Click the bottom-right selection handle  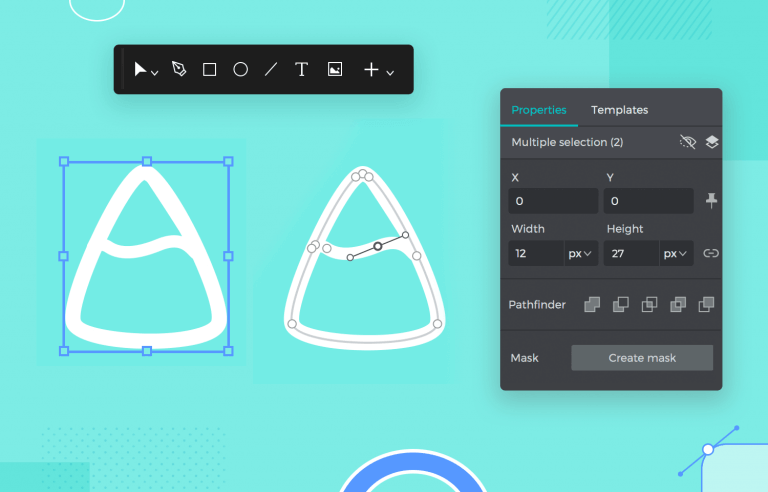click(228, 351)
